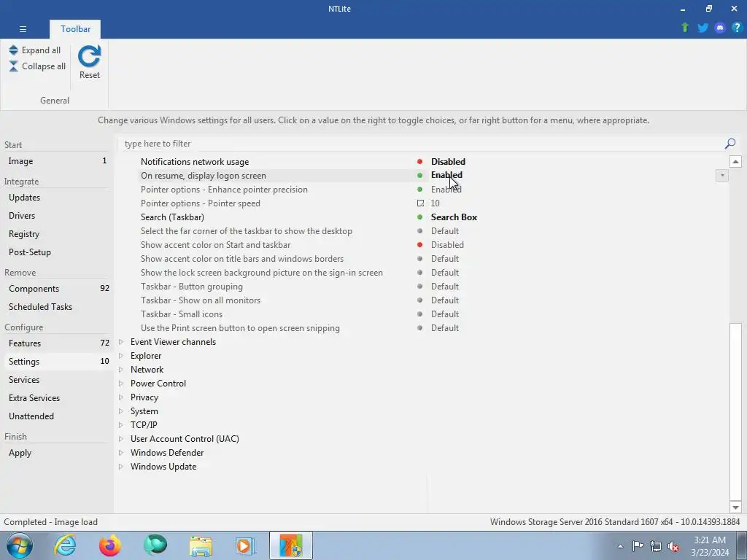Open File Explorer from the taskbar
The height and width of the screenshot is (560, 747).
[x=201, y=546]
